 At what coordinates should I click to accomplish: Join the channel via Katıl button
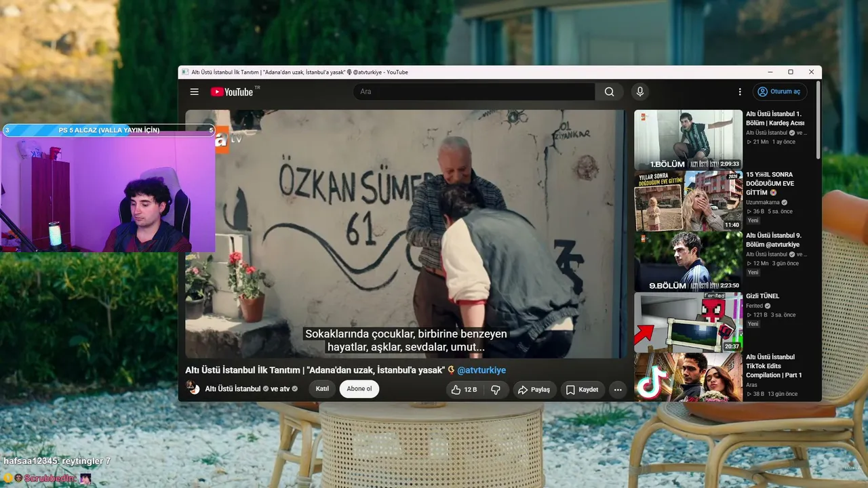(322, 389)
